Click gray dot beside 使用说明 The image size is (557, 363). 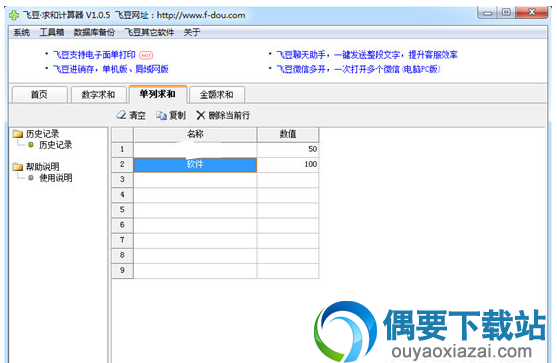point(31,178)
